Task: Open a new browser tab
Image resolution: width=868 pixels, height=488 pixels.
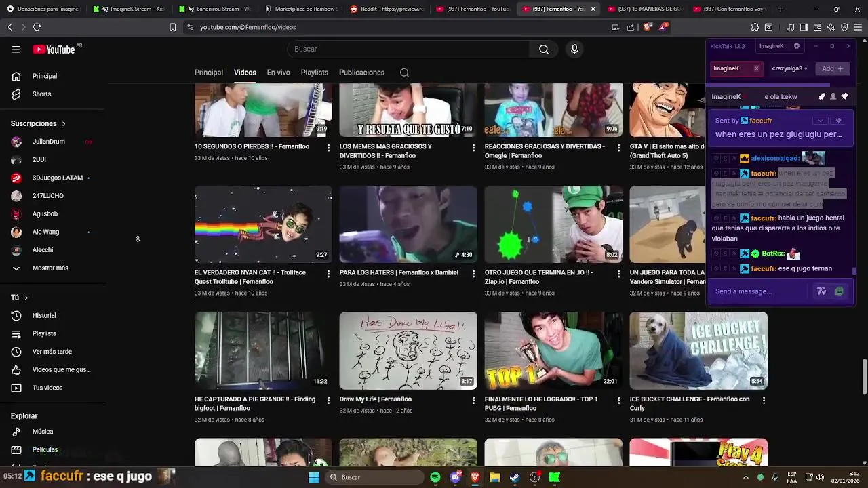Action: [781, 9]
